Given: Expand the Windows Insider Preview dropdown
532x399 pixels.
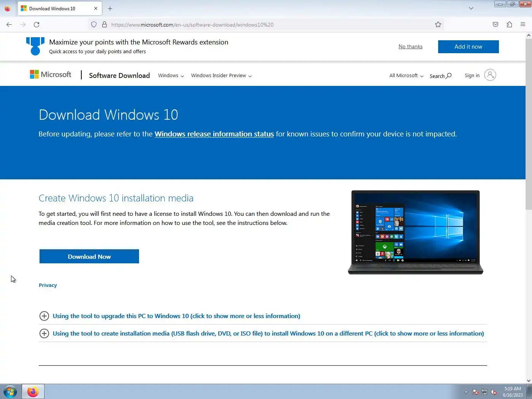Looking at the screenshot, I should pyautogui.click(x=221, y=76).
